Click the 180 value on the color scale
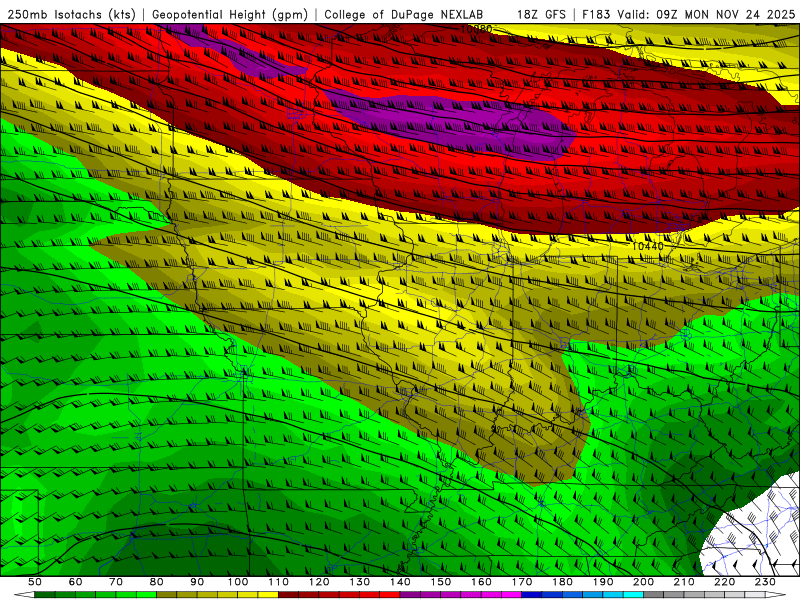 coord(562,582)
